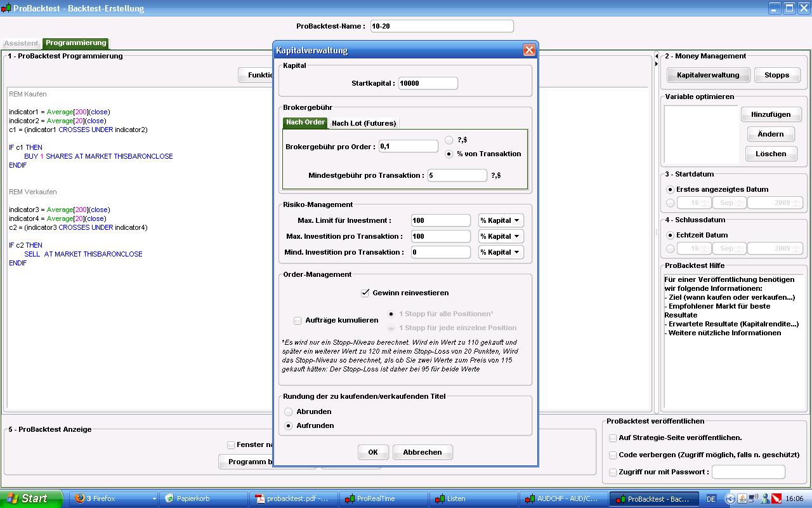The height and width of the screenshot is (508, 812).
Task: Enable Aufträge kumulieren checkbox
Action: (x=298, y=320)
